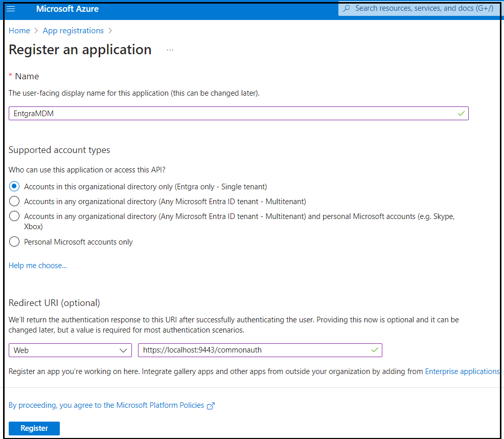The width and height of the screenshot is (504, 439).
Task: Open the ellipsis more options menu
Action: (170, 50)
